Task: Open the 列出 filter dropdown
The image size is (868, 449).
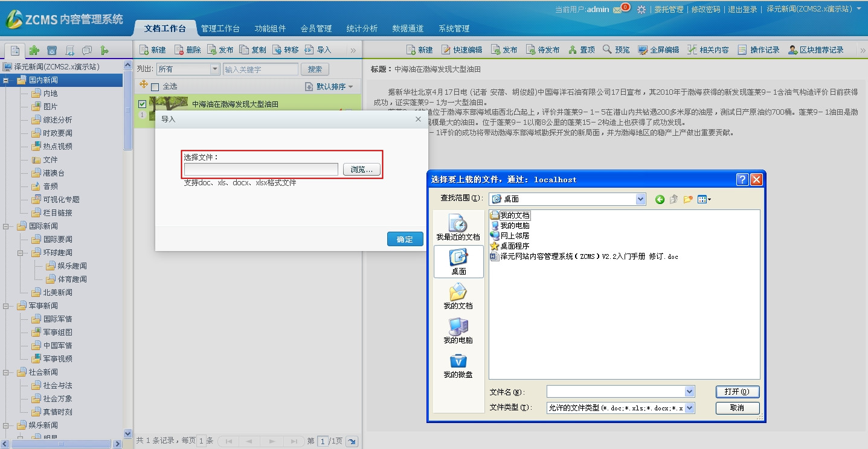Action: [215, 69]
